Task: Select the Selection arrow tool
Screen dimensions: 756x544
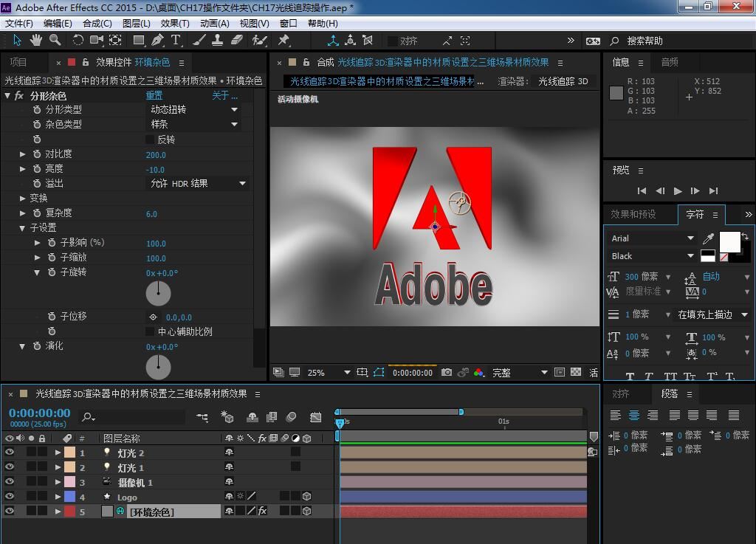Action: coord(17,41)
